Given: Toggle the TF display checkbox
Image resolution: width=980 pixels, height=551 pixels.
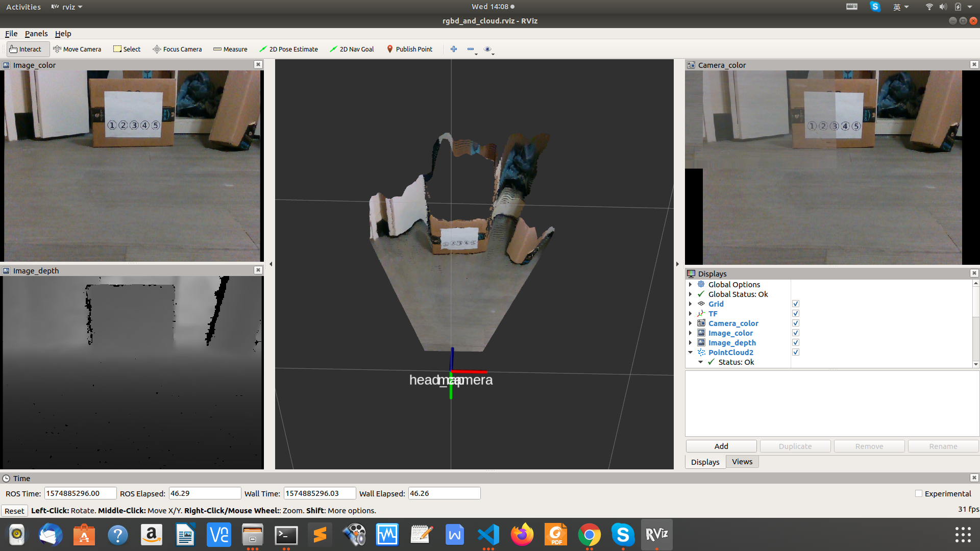Looking at the screenshot, I should click(x=795, y=314).
